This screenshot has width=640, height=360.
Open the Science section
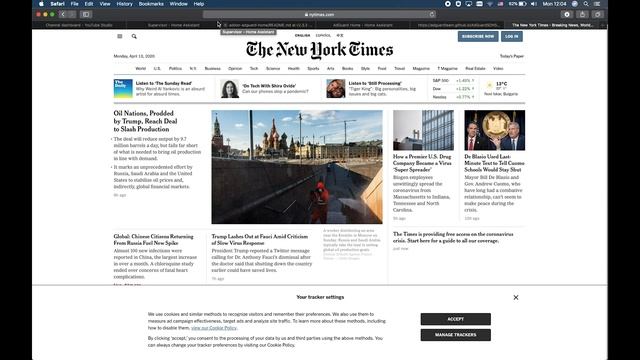pos(273,69)
